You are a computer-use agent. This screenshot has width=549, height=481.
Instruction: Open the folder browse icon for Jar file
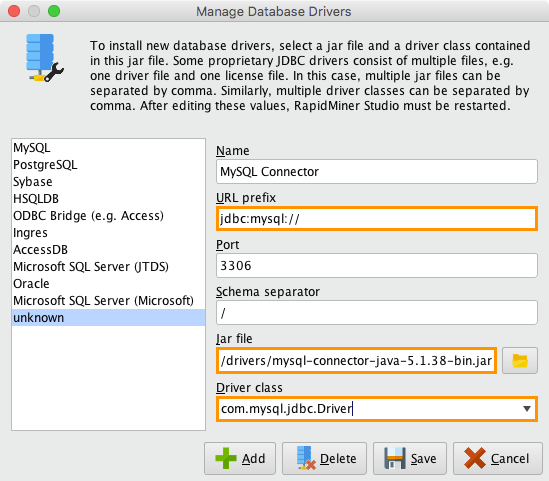tap(520, 361)
